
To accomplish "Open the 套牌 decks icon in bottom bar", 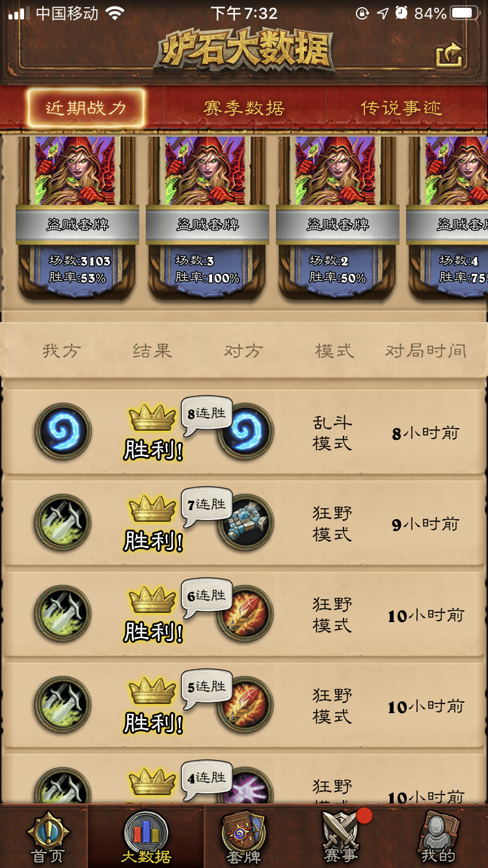I will [243, 838].
